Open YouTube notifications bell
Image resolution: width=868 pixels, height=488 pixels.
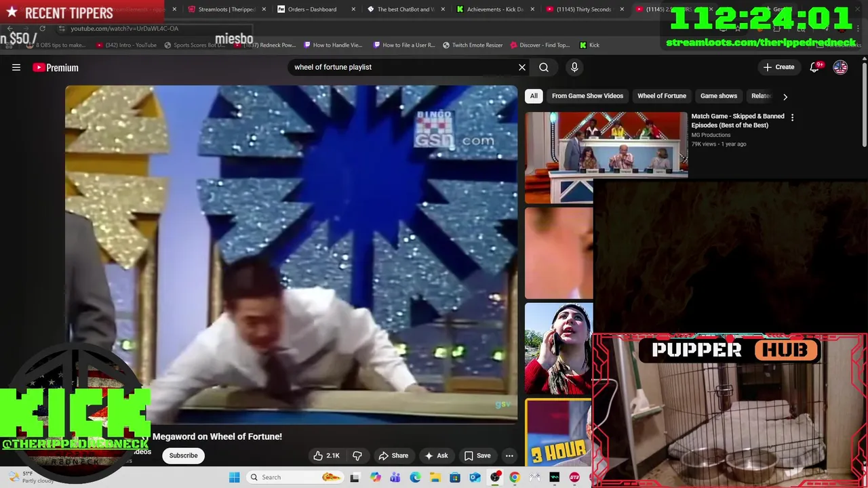click(815, 67)
